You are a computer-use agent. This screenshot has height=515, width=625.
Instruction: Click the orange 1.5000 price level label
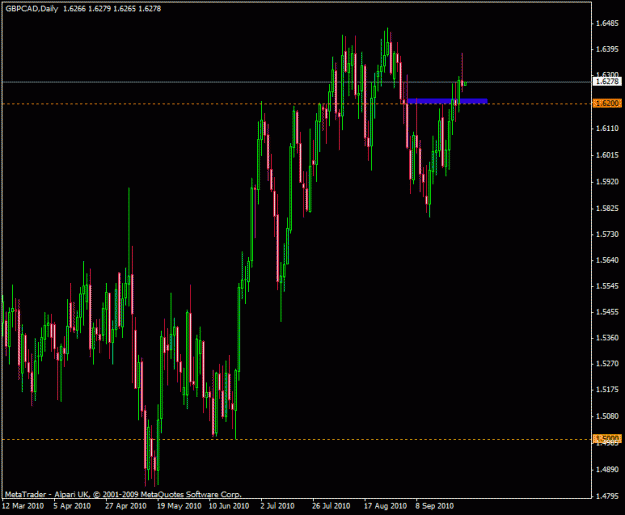point(607,439)
